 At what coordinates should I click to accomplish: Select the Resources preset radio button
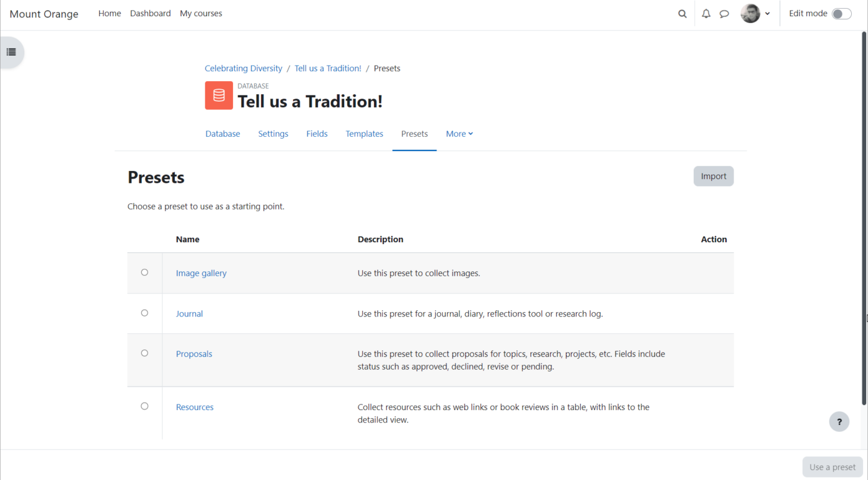click(144, 406)
